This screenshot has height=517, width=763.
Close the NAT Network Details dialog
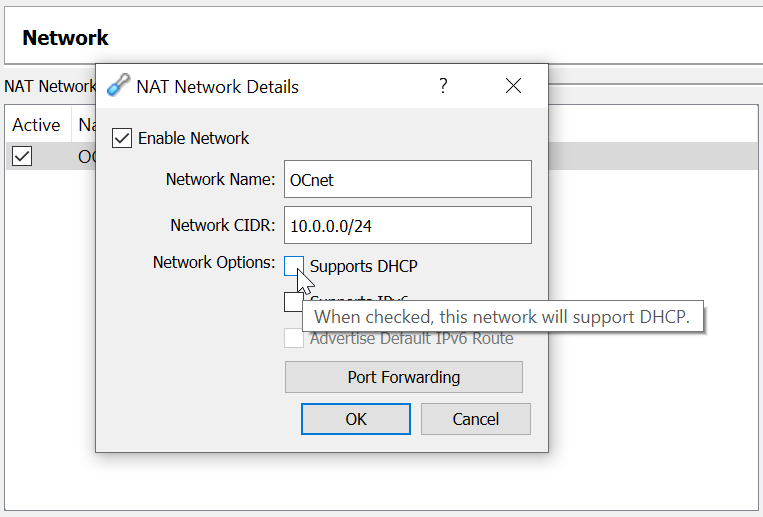point(513,86)
